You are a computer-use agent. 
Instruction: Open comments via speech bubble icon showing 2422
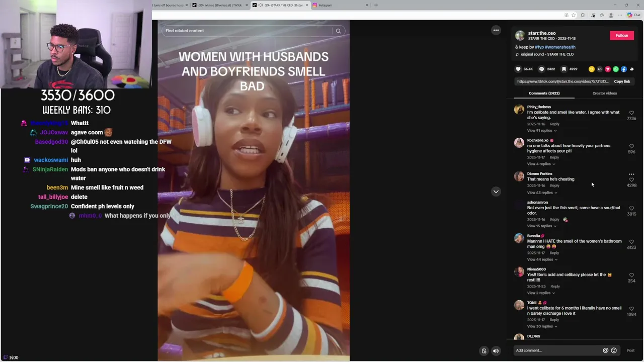[541, 69]
